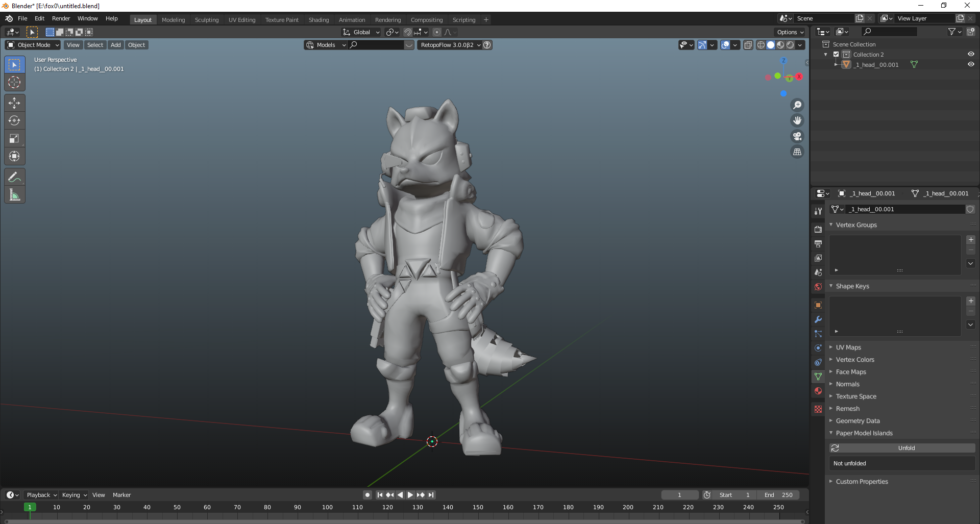Open Object Mode dropdown
Viewport: 980px width, 524px height.
(x=33, y=45)
